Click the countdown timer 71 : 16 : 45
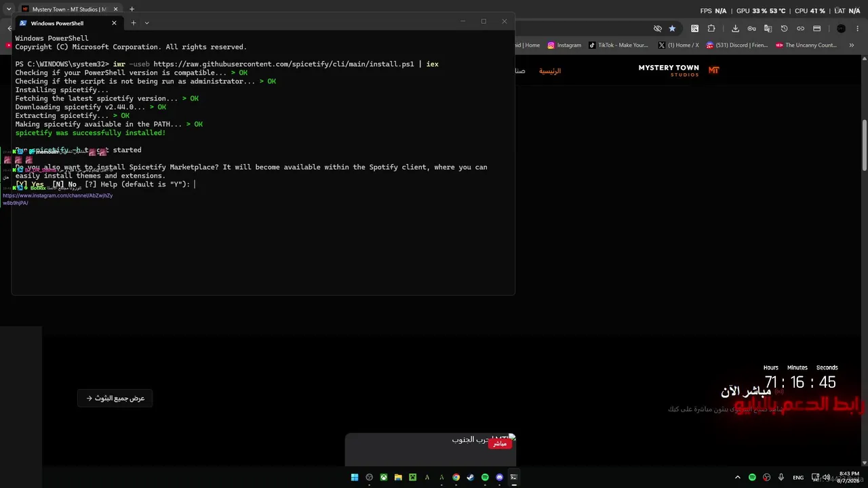 tap(800, 383)
